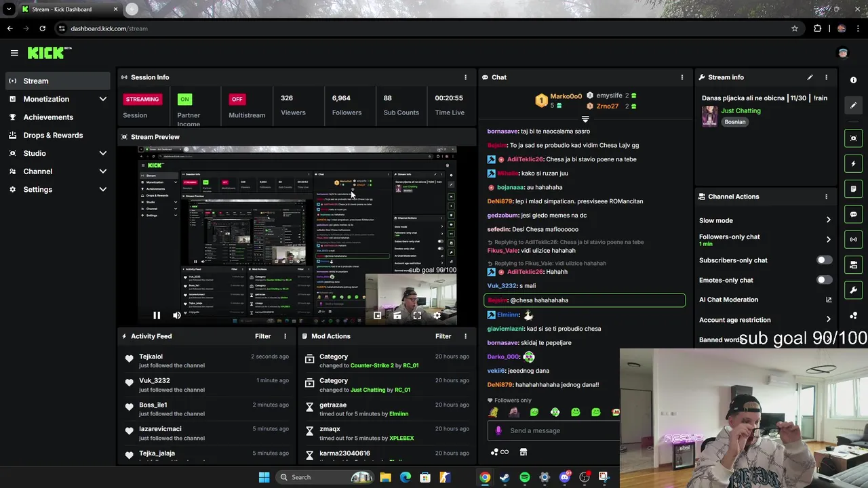This screenshot has width=868, height=488.
Task: Open XPLEBEX moderator link in Mod Actions
Action: coord(401,438)
